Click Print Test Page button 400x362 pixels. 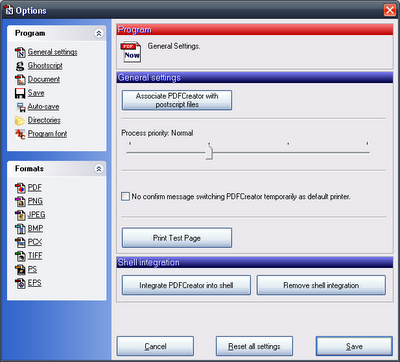click(x=177, y=238)
